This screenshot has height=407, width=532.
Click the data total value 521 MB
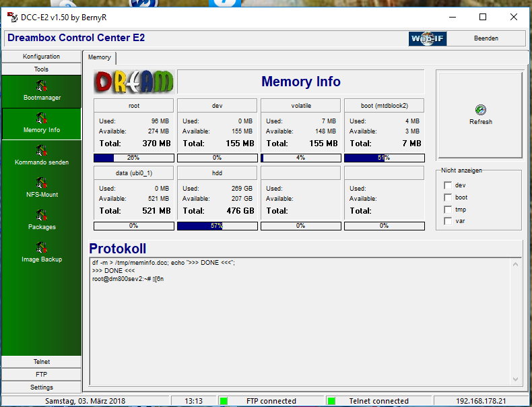(x=156, y=211)
